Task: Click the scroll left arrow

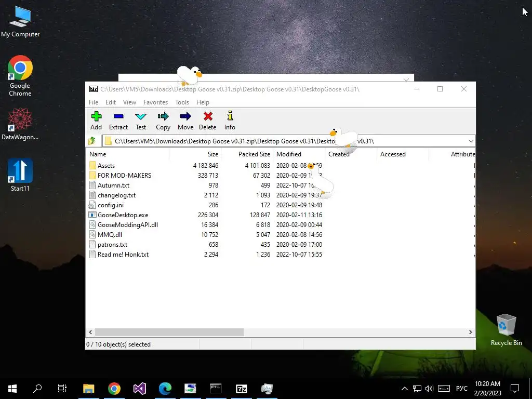Action: point(90,332)
